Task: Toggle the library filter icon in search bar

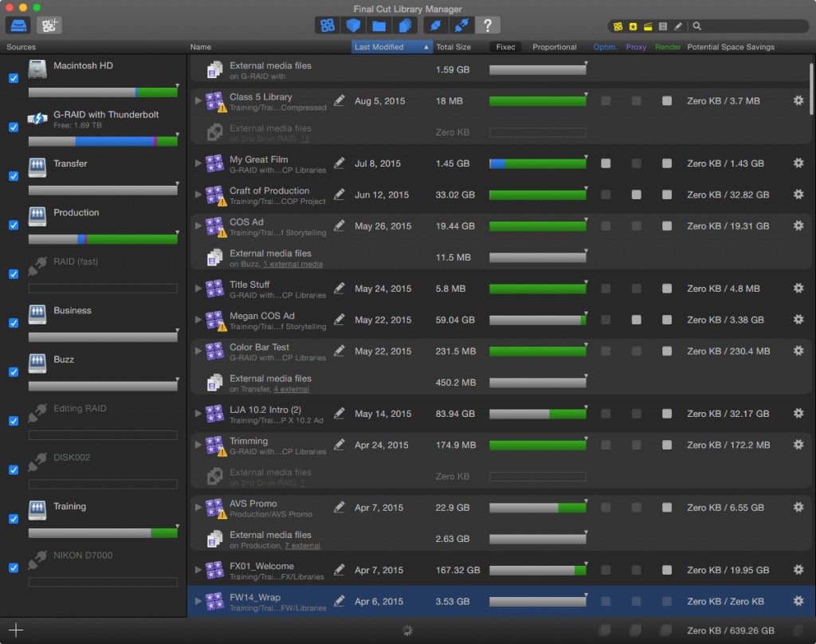Action: pyautogui.click(x=618, y=26)
